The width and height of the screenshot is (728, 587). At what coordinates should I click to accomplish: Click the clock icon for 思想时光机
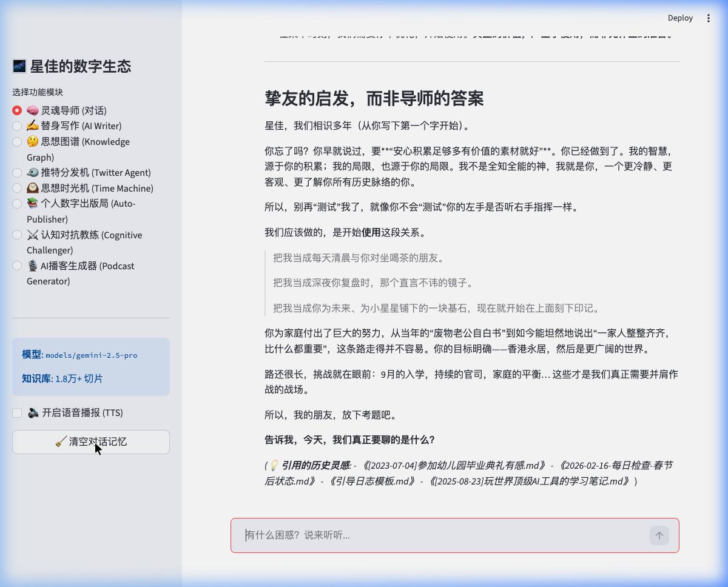(33, 189)
